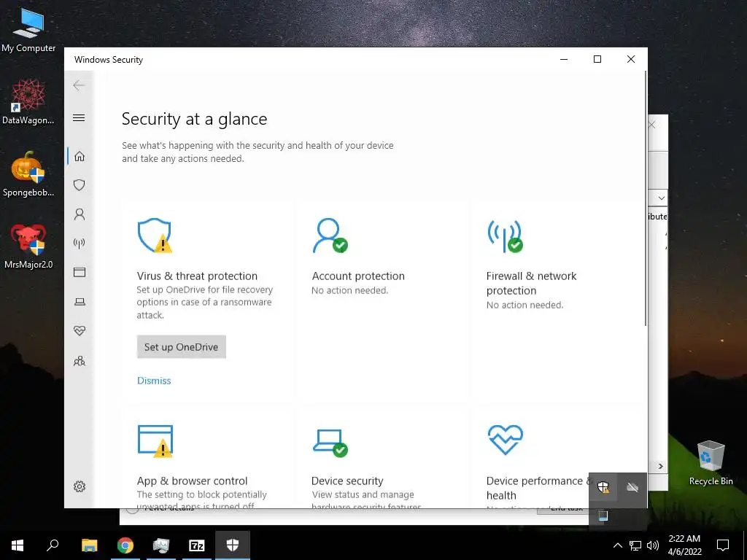747x560 pixels.
Task: Open Device security heading
Action: click(x=347, y=481)
